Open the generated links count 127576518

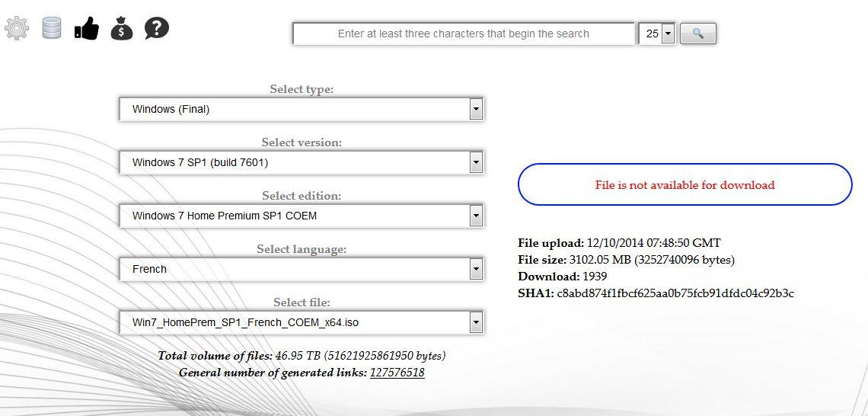397,373
